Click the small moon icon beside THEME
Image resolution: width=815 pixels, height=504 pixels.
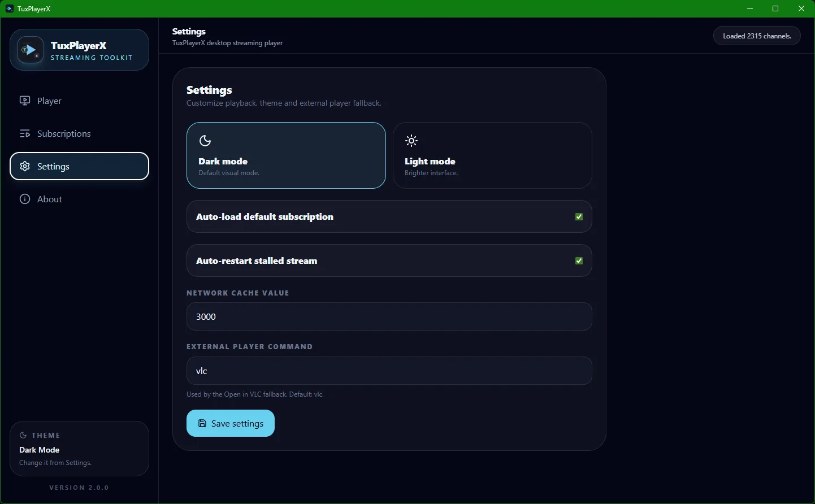(x=23, y=435)
